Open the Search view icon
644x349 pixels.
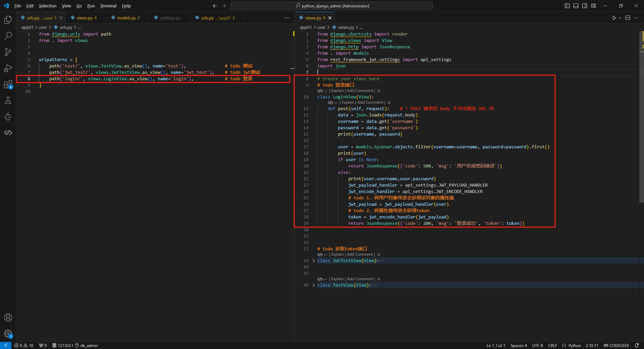8,36
